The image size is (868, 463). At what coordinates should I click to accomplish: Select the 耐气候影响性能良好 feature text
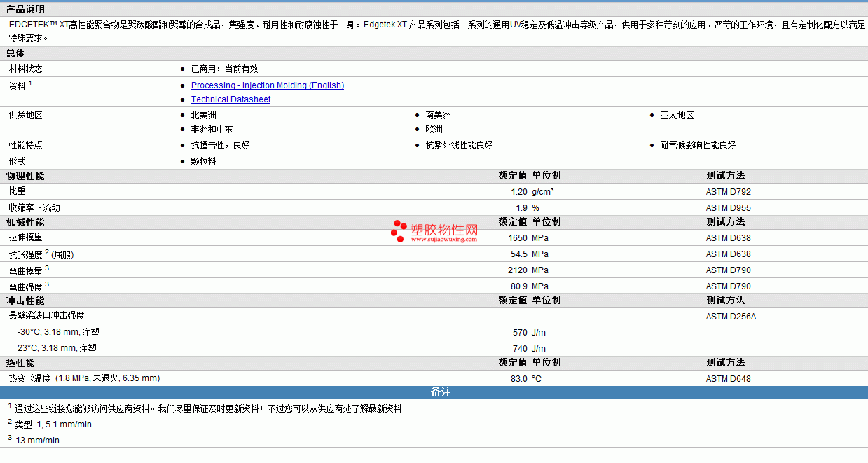pos(698,145)
